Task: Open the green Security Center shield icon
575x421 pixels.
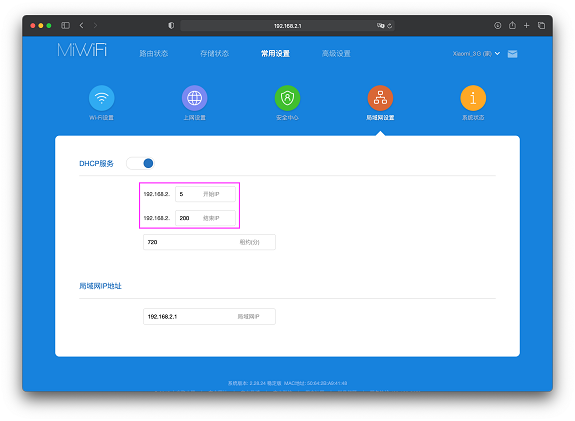Action: click(x=287, y=98)
